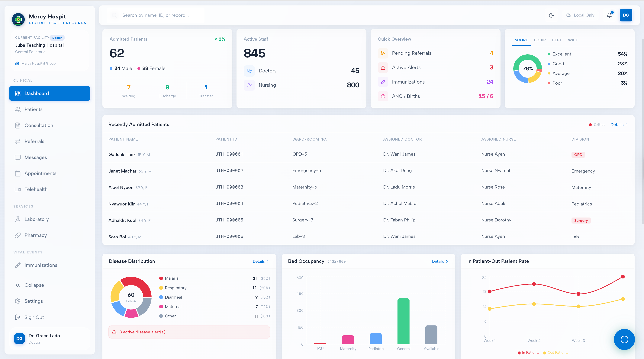Viewport: 644px width, 359px height.
Task: Toggle the Out Patients legend item
Action: pyautogui.click(x=556, y=353)
